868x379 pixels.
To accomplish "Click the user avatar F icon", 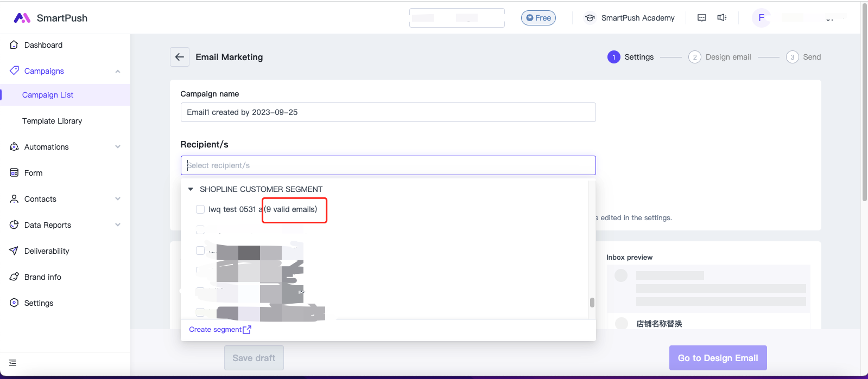I will click(x=761, y=18).
